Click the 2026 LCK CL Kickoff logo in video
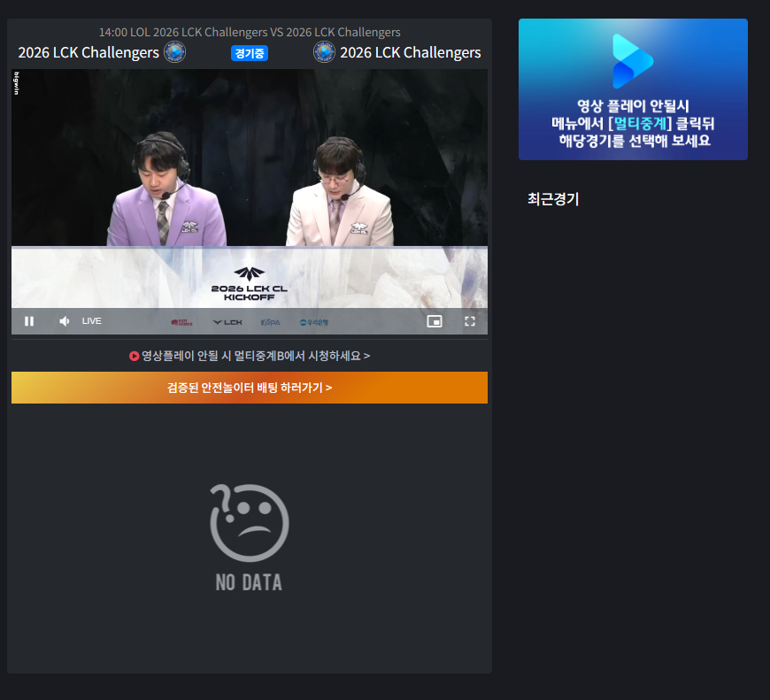The height and width of the screenshot is (700, 770). 250,283
